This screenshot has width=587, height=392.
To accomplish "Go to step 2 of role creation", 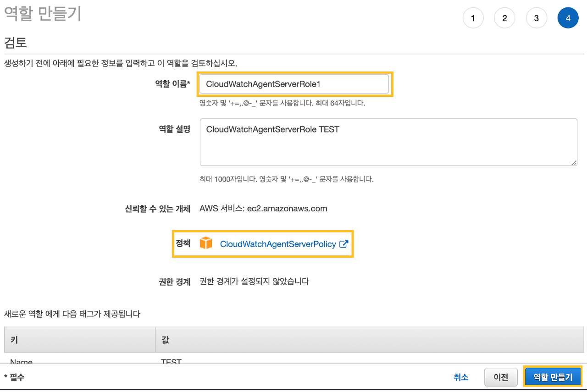I will 504,18.
